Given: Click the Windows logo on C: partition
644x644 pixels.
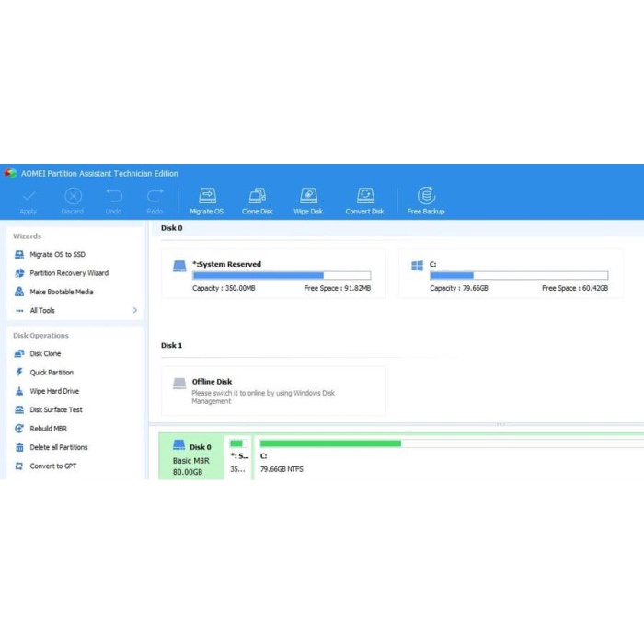Looking at the screenshot, I should point(418,266).
